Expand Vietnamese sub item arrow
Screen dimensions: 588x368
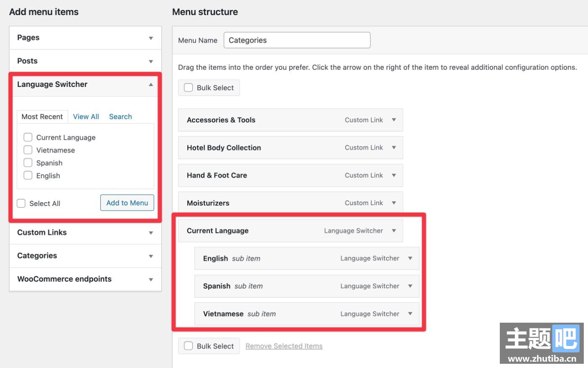click(x=410, y=314)
